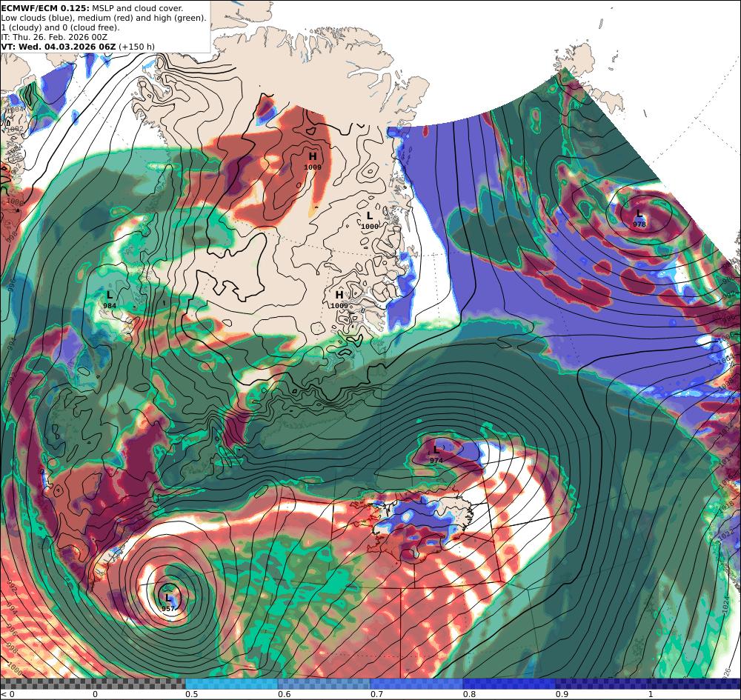The image size is (741, 700).
Task: Click the colorbar tick label '0.9'
Action: click(562, 694)
